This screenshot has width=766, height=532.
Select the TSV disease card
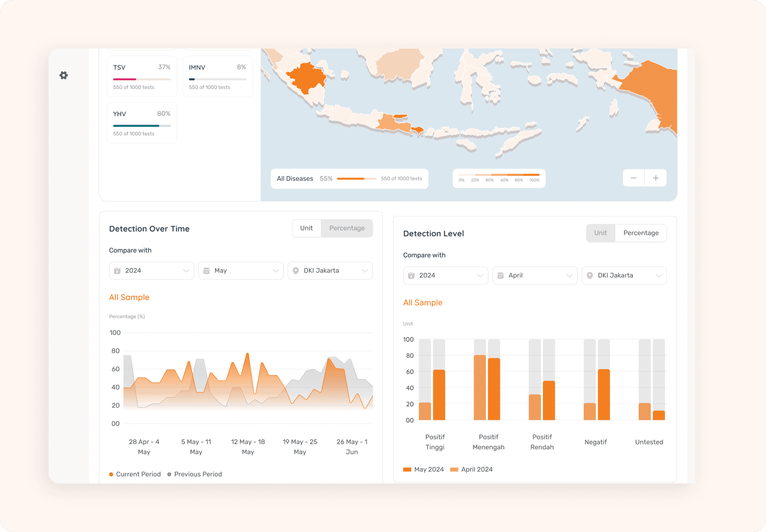click(142, 76)
